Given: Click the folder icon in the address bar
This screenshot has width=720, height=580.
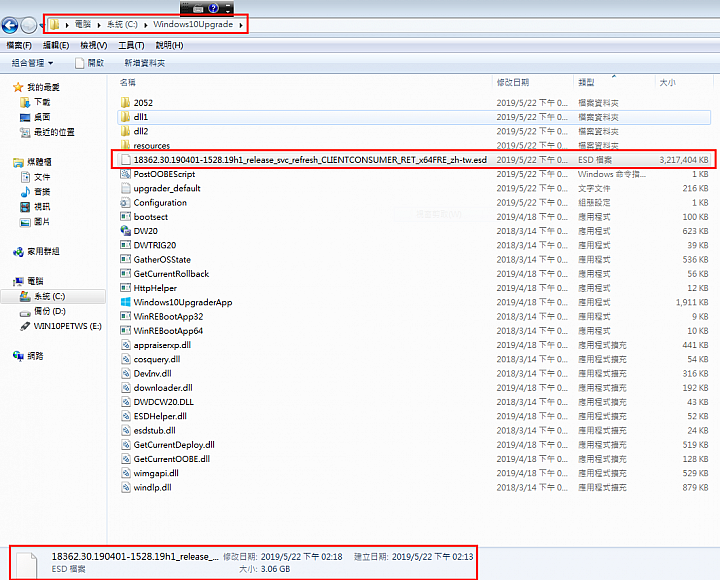Looking at the screenshot, I should click(55, 24).
